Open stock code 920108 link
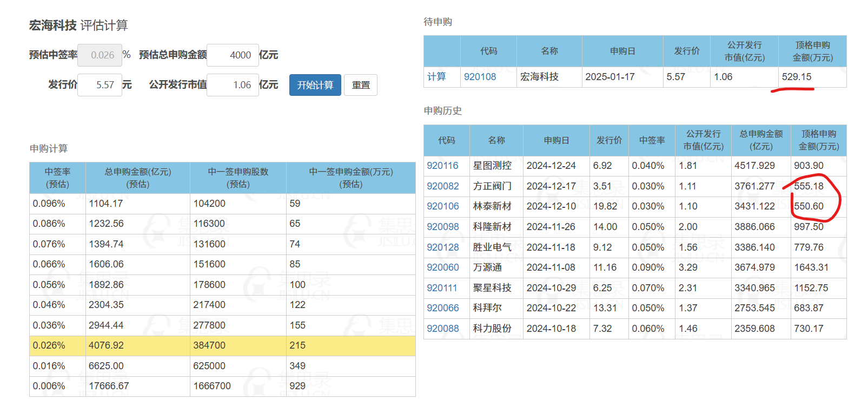 480,77
